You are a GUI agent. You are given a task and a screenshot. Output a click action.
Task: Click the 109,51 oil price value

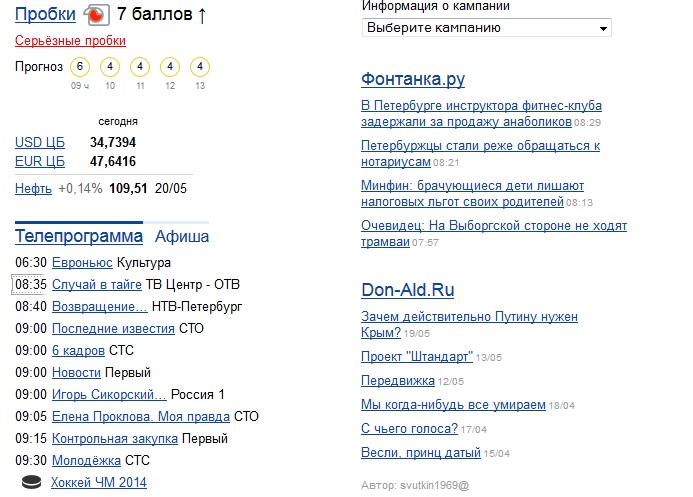coord(128,189)
